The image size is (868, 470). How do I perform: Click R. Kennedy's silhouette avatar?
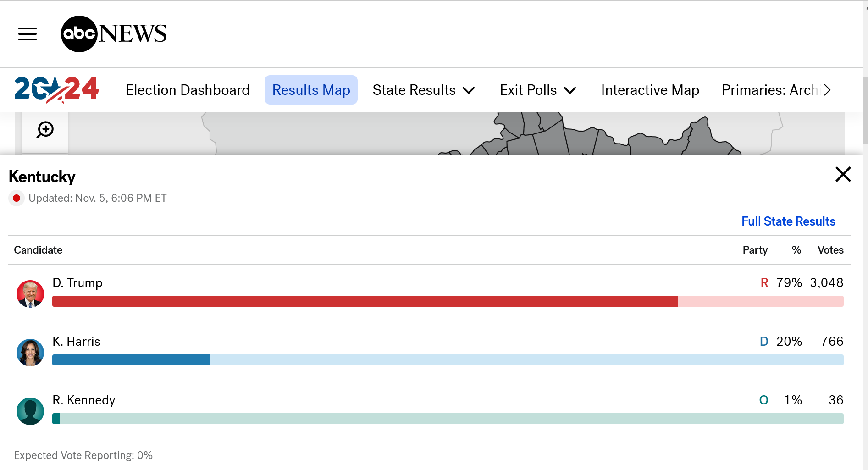(30, 411)
